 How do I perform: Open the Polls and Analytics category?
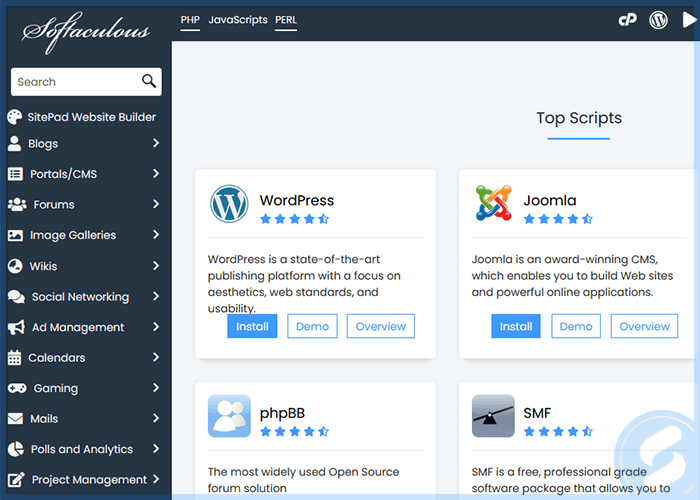tap(82, 449)
